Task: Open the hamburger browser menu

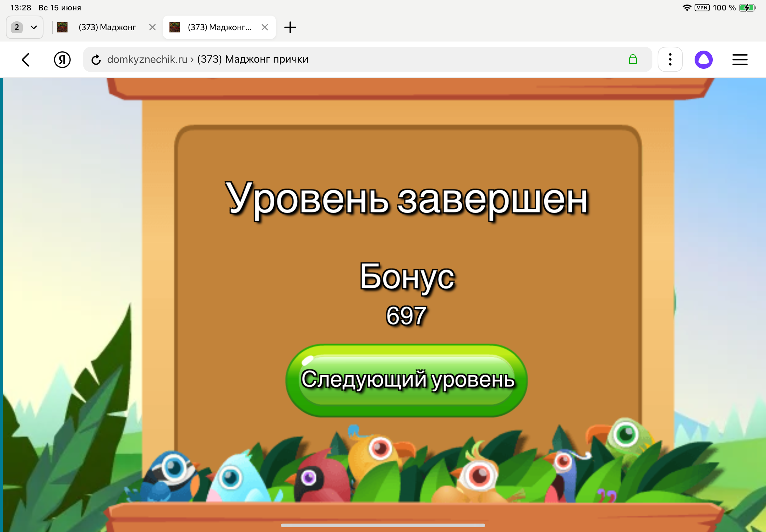Action: coord(740,60)
